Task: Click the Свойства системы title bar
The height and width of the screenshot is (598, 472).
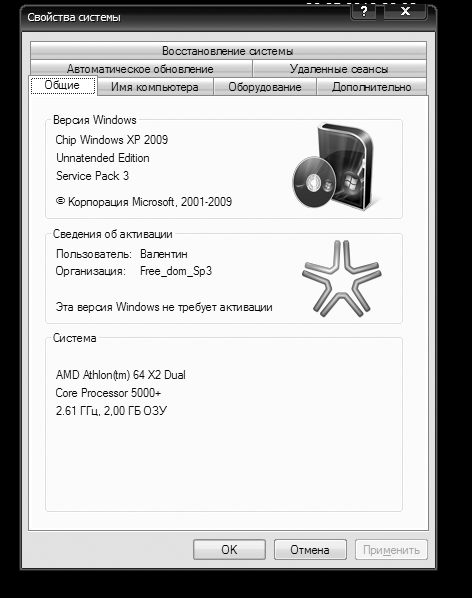Action: pyautogui.click(x=187, y=17)
